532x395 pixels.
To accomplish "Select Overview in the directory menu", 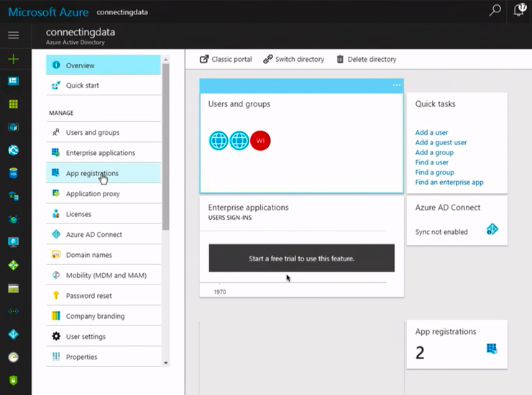I will 81,65.
